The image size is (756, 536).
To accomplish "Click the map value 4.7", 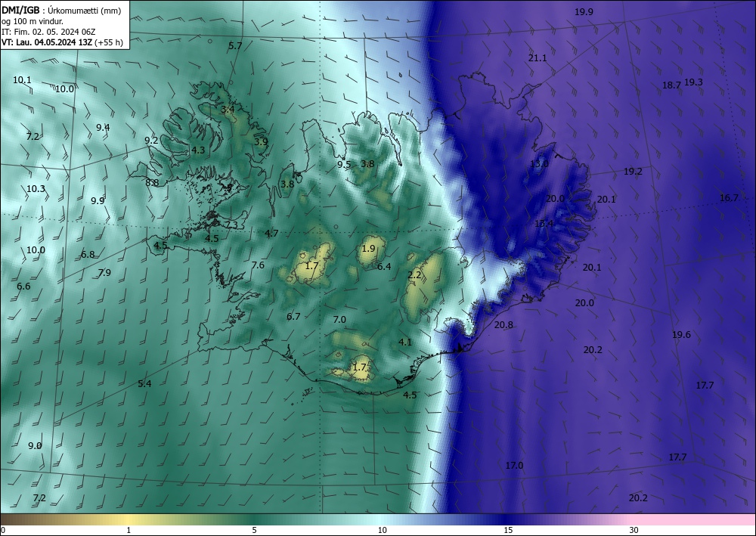I will pyautogui.click(x=271, y=234).
